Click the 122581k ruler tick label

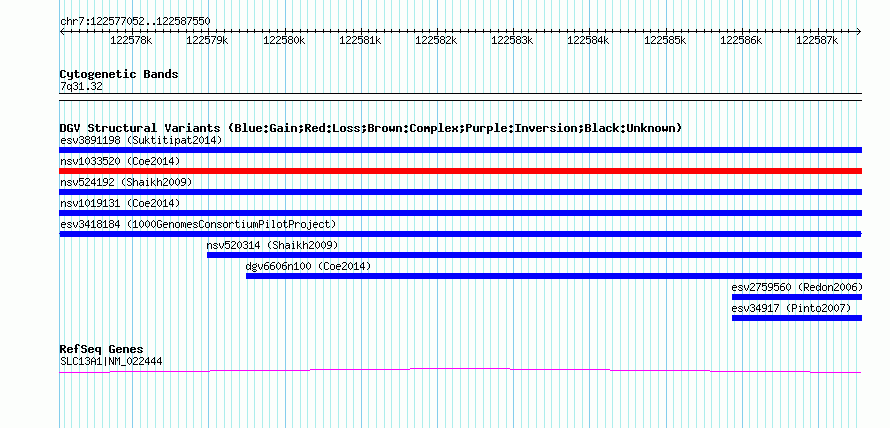click(360, 40)
